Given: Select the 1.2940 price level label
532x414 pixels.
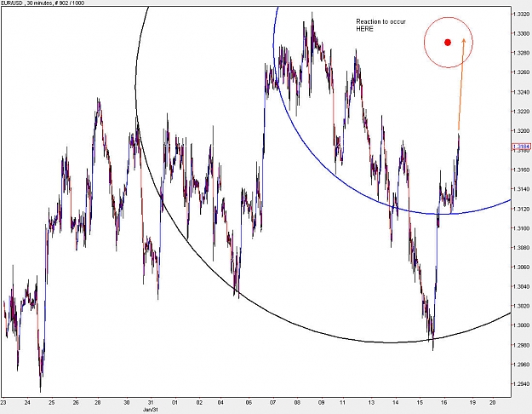Looking at the screenshot, I should click(x=522, y=384).
